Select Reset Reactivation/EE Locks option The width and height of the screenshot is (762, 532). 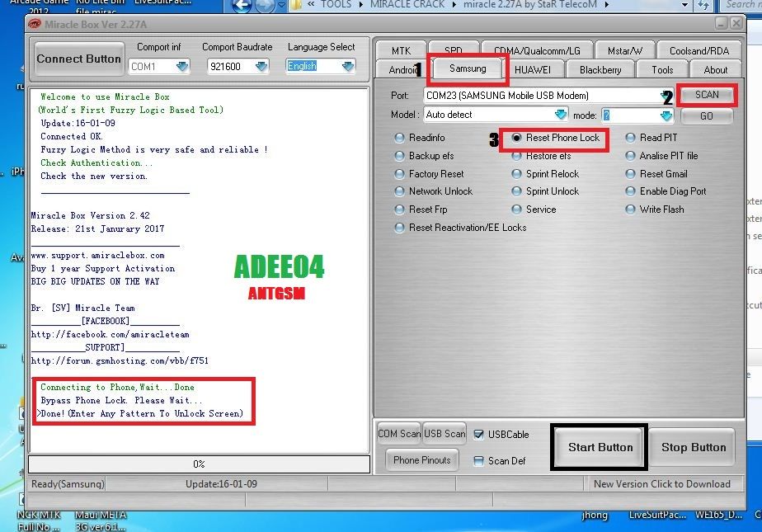click(x=461, y=228)
